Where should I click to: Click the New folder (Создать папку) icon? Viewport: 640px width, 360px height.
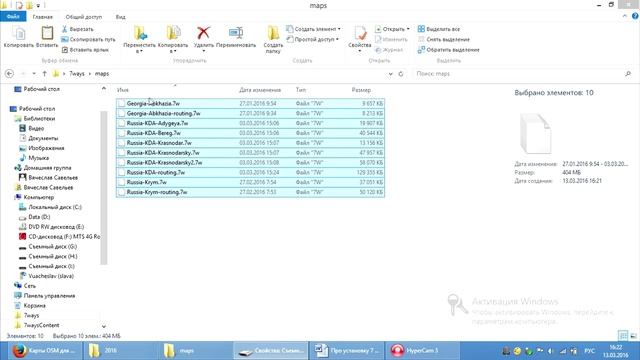[x=273, y=33]
